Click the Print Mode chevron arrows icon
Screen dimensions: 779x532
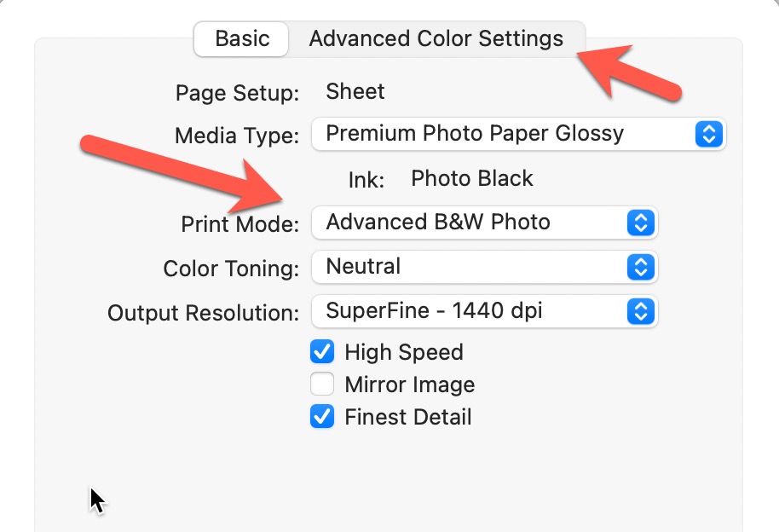click(640, 223)
